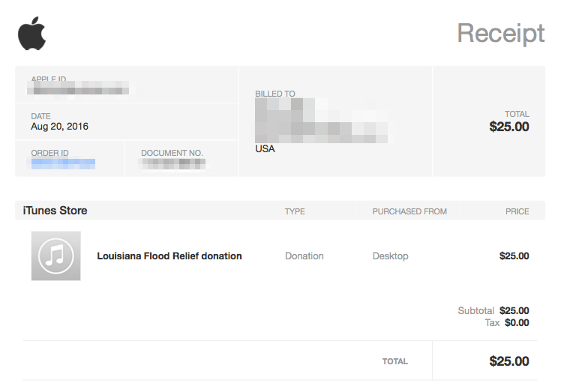The height and width of the screenshot is (392, 570).
Task: Click the Desktop purchased-from value
Action: [391, 256]
